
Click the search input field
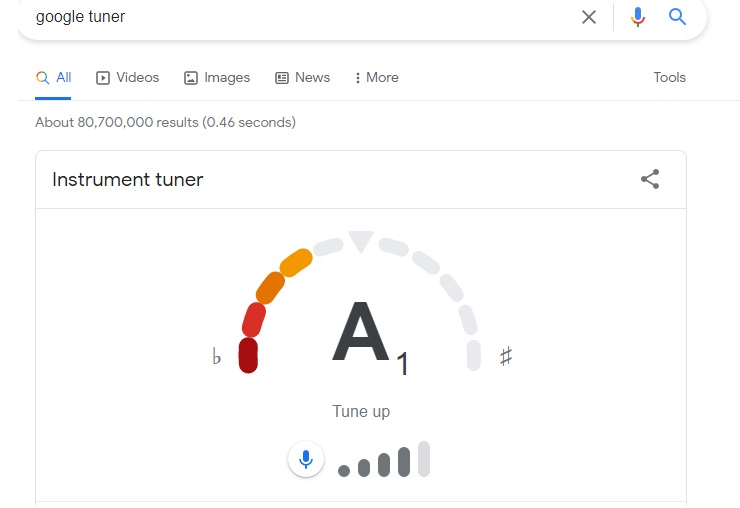pos(300,17)
